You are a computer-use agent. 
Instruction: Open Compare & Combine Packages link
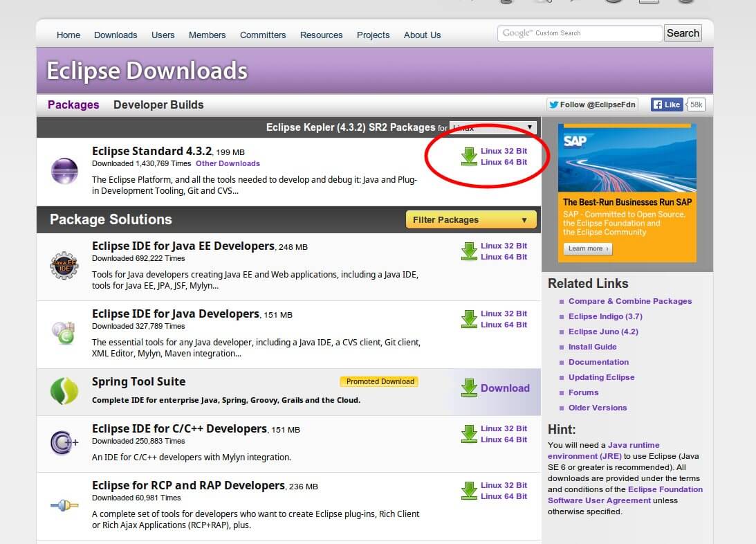point(629,301)
